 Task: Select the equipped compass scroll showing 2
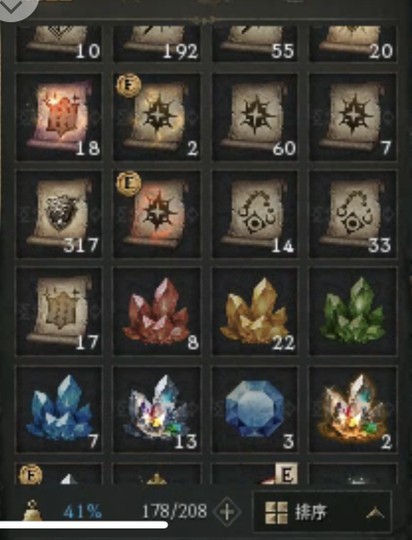tap(157, 117)
